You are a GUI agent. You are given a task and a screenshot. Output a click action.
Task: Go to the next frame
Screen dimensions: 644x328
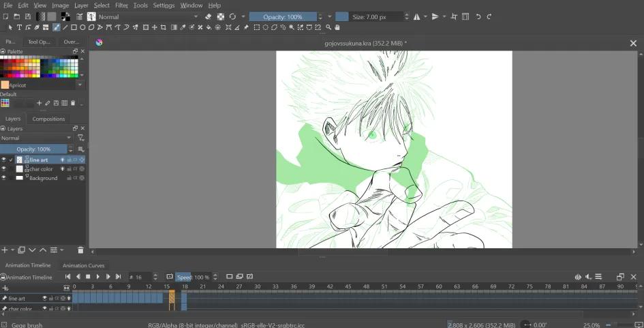coord(108,277)
